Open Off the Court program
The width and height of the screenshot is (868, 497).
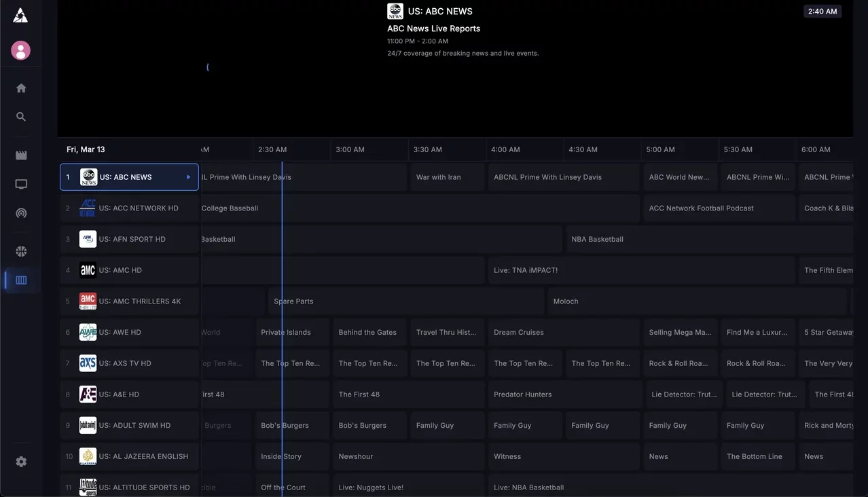point(292,485)
